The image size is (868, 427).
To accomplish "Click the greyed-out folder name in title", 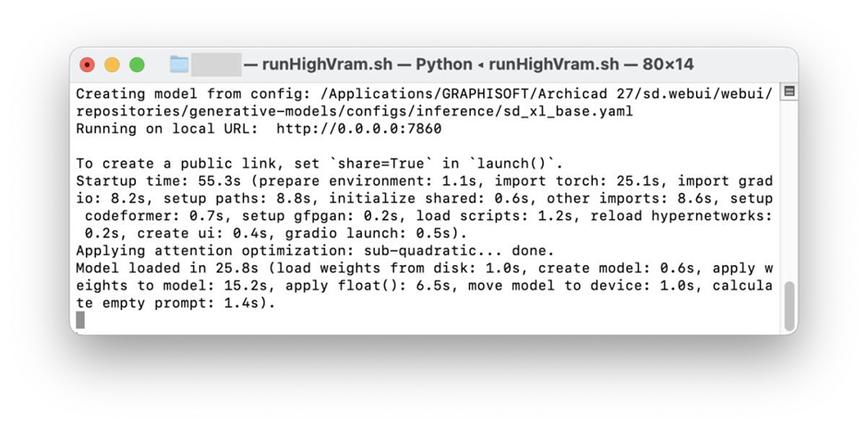I will click(216, 65).
